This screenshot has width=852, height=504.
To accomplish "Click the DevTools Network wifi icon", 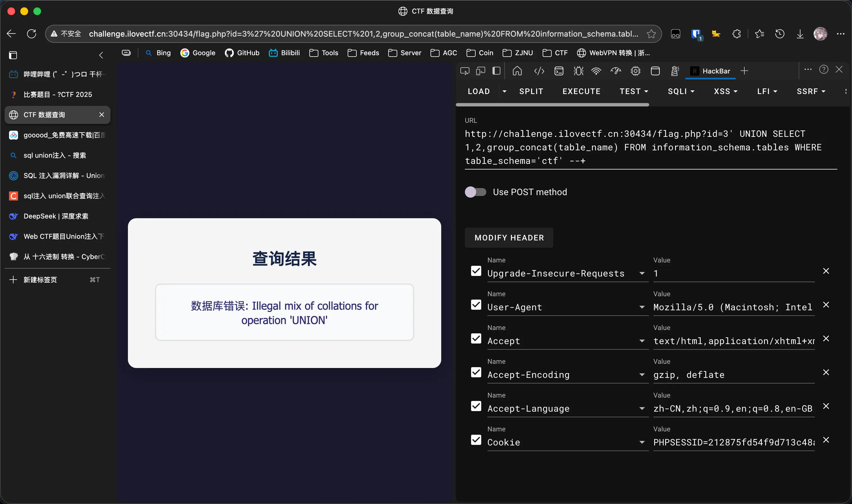I will pyautogui.click(x=596, y=71).
